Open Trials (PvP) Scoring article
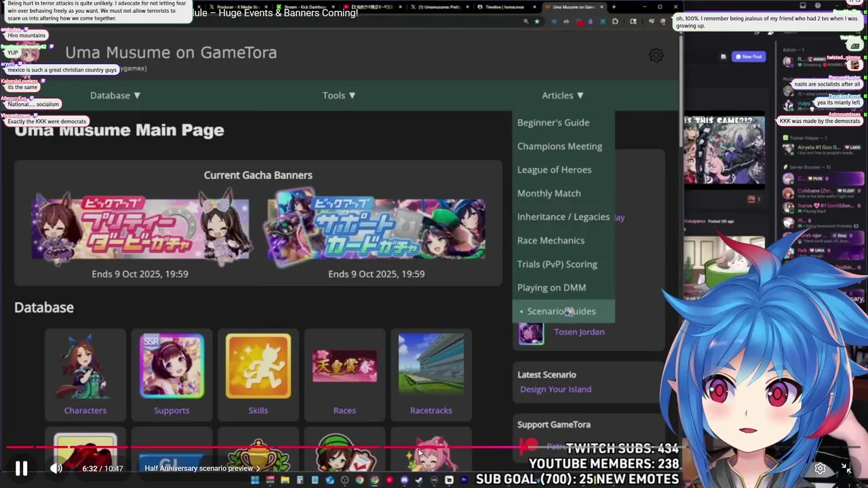Viewport: 868px width, 488px height. click(557, 264)
